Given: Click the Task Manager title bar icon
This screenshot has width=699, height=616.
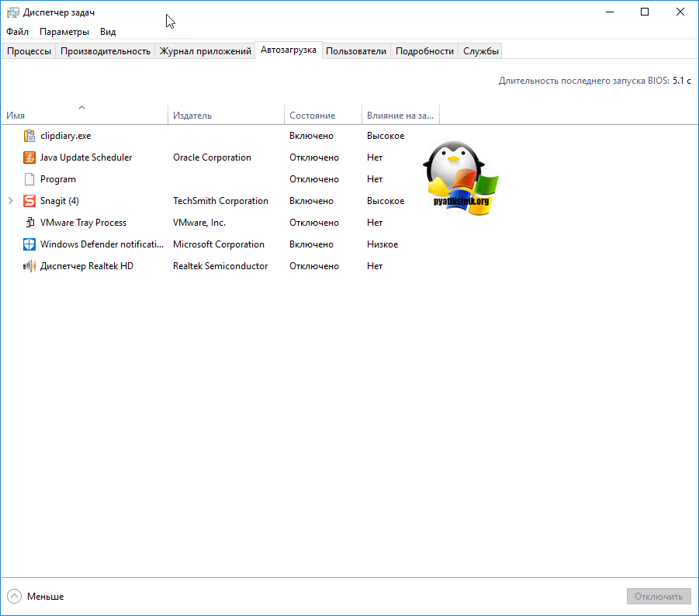Looking at the screenshot, I should [12, 12].
